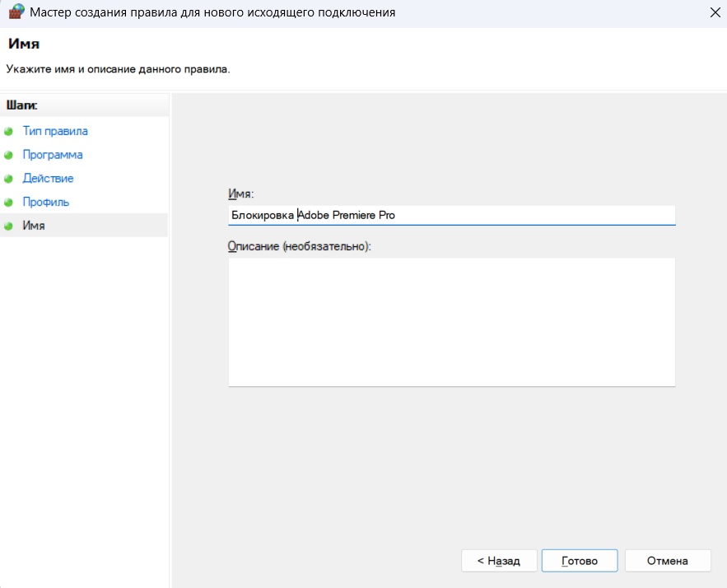Cancel the wizard with the Отмена button
727x588 pixels.
[x=667, y=561]
